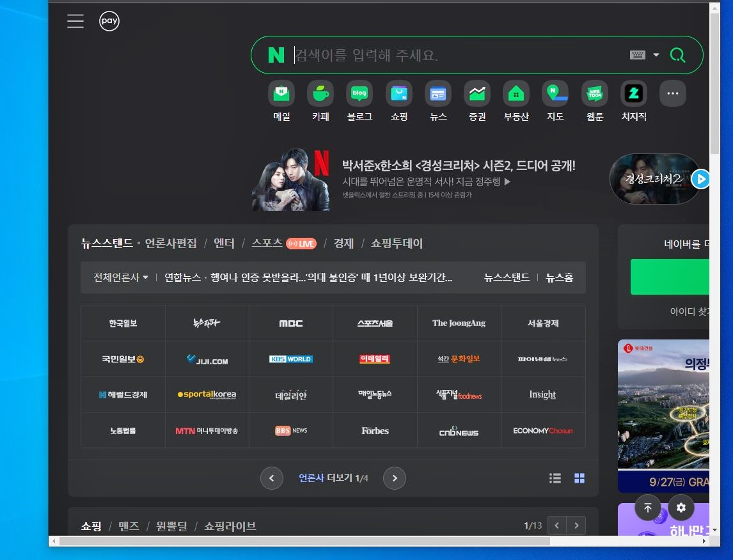
Task: Select the 쇼핑라이브 tab
Action: 230,526
